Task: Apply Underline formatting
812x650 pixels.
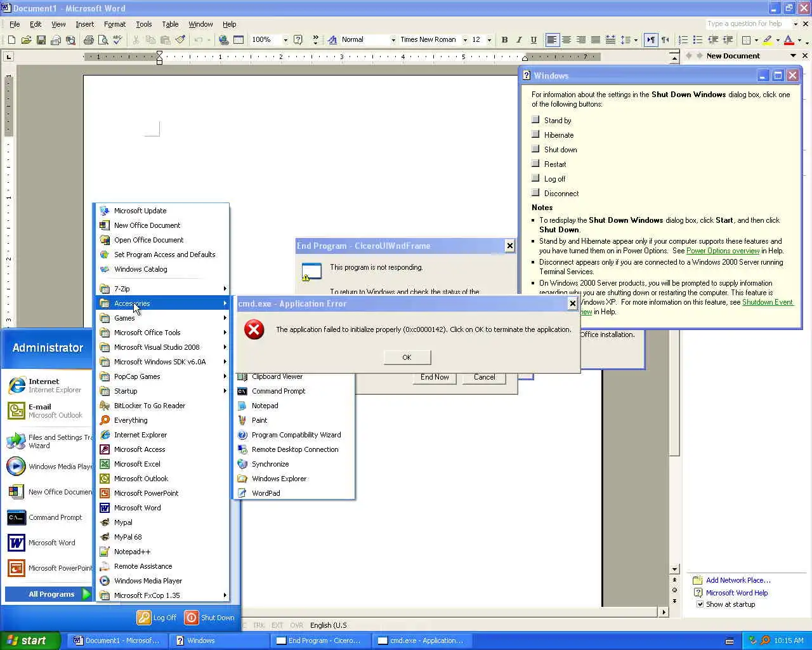Action: click(x=534, y=40)
